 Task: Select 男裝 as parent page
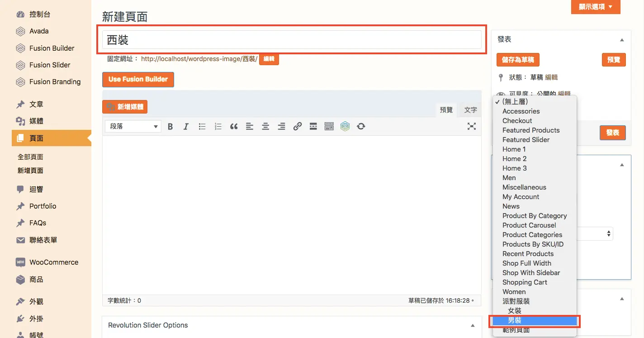535,321
